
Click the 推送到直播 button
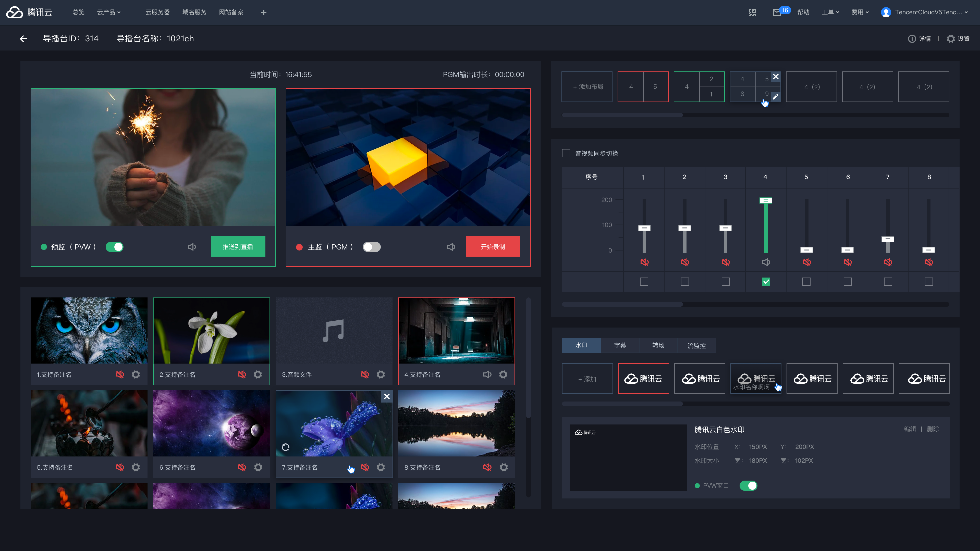[x=238, y=246]
